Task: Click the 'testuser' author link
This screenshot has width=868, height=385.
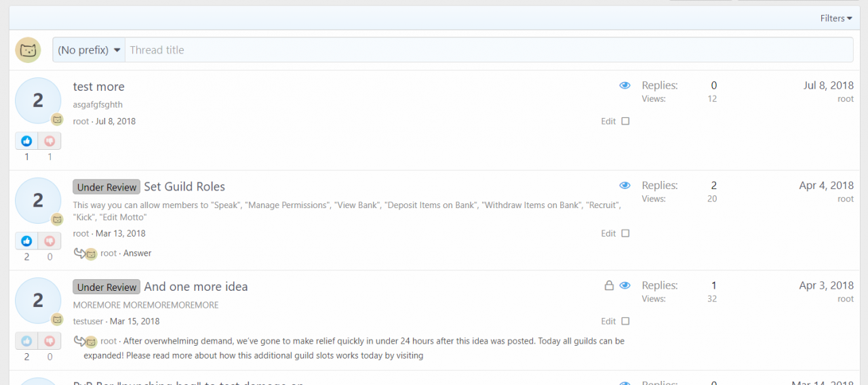Action: 89,321
